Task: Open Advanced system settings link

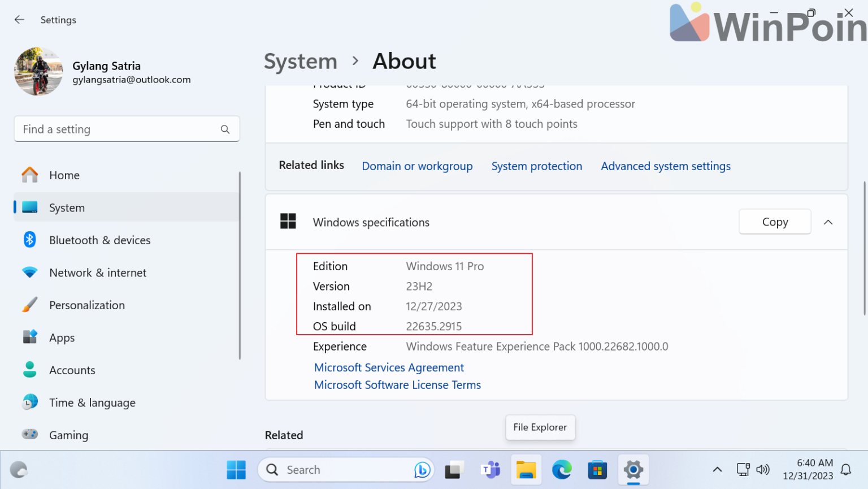Action: tap(665, 166)
